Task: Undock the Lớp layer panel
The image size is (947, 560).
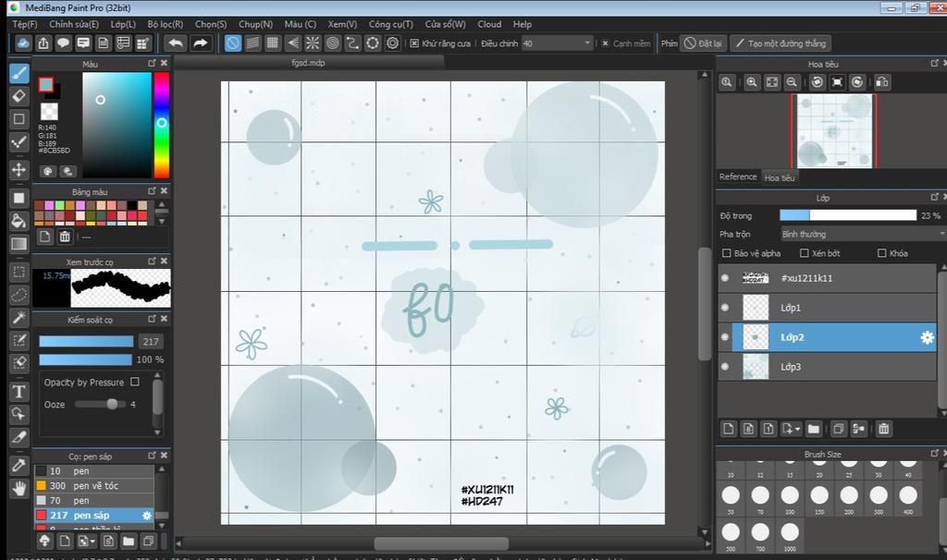Action: tap(934, 198)
